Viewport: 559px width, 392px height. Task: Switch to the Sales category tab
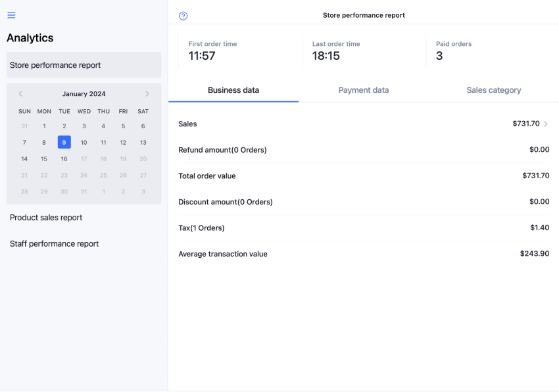494,90
